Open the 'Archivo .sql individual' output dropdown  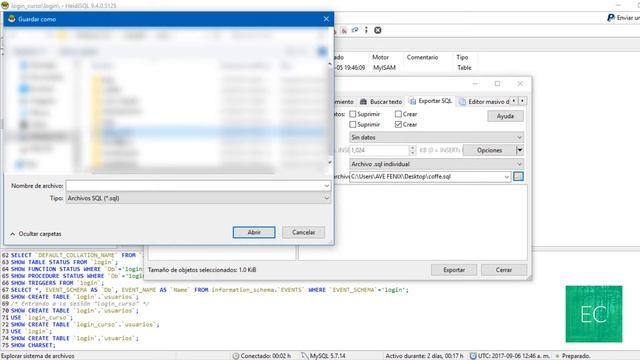point(436,164)
